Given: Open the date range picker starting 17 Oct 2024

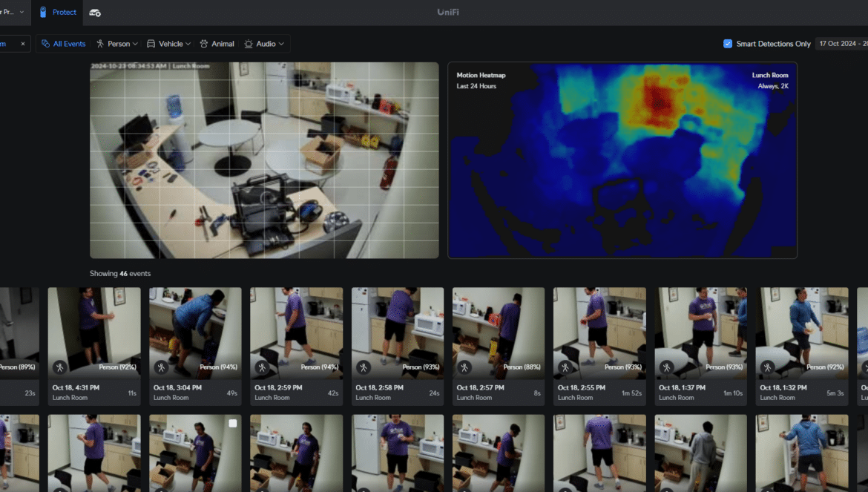Looking at the screenshot, I should point(841,44).
